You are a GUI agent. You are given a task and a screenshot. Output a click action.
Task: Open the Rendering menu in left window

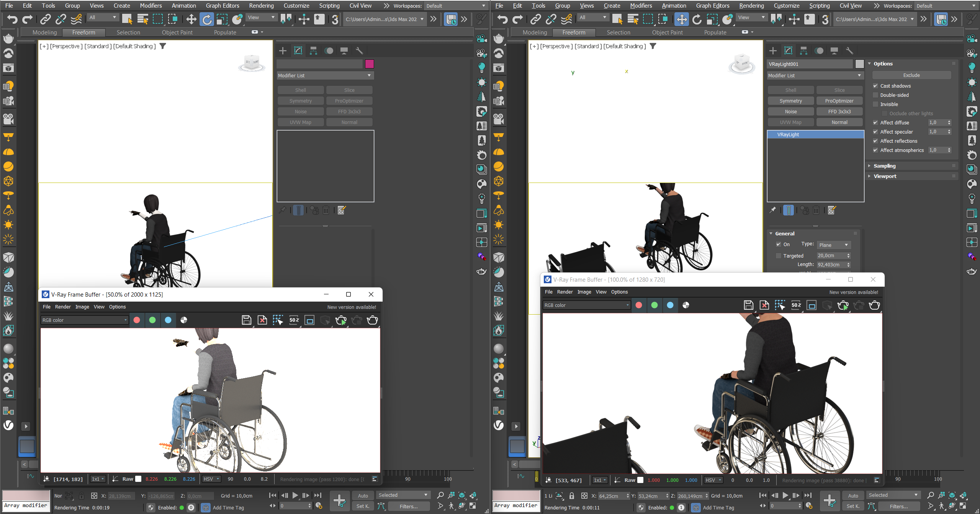(x=261, y=6)
